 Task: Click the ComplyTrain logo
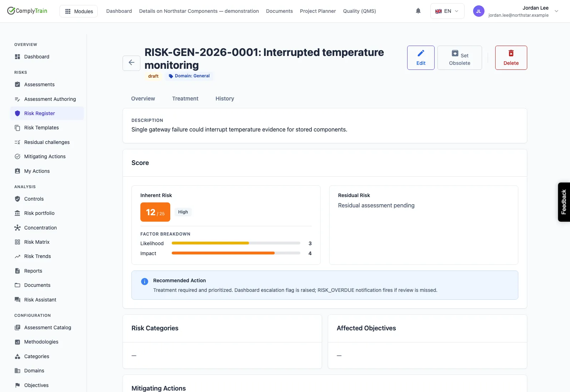tap(27, 11)
